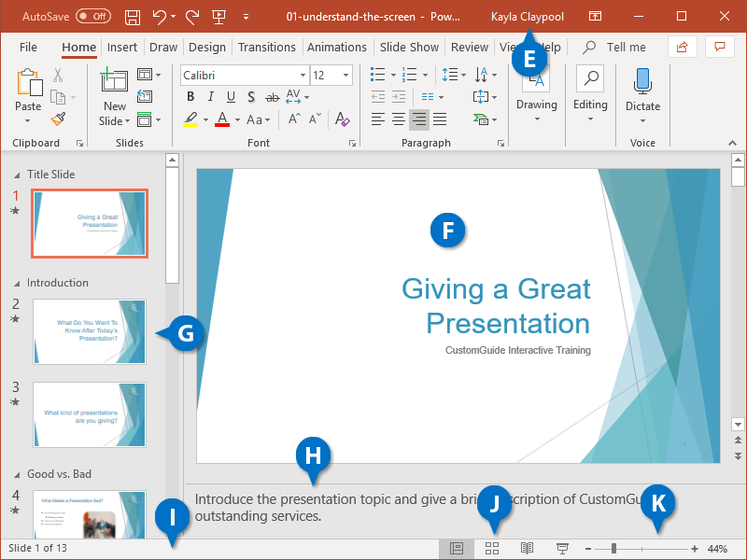747x560 pixels.
Task: Toggle Bold formatting
Action: coord(190,97)
